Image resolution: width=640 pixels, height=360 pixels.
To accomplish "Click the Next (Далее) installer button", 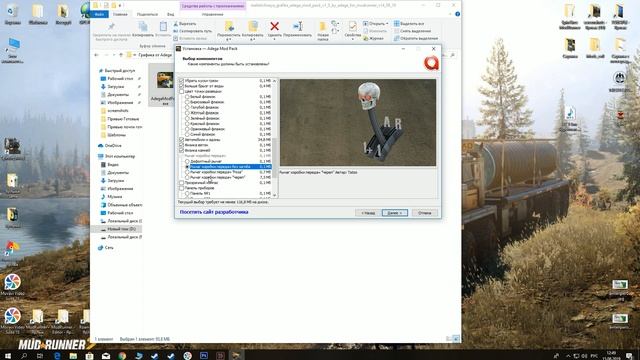I will [x=395, y=213].
